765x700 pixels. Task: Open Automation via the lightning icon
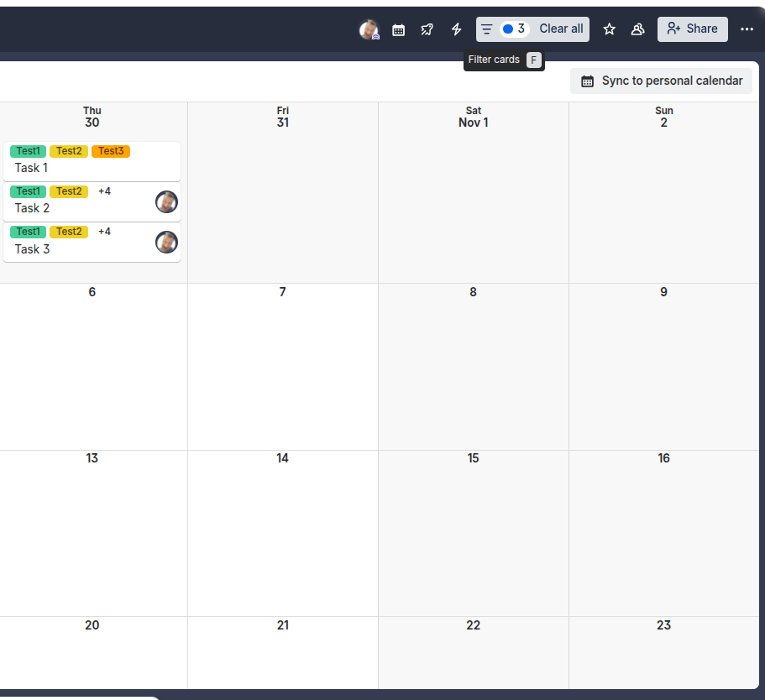[x=456, y=29]
